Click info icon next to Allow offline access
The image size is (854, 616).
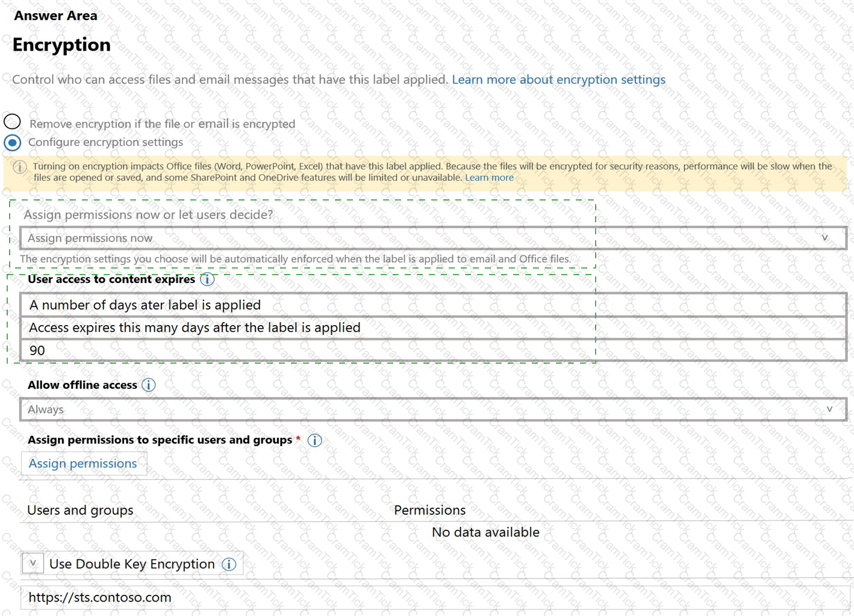pos(149,385)
